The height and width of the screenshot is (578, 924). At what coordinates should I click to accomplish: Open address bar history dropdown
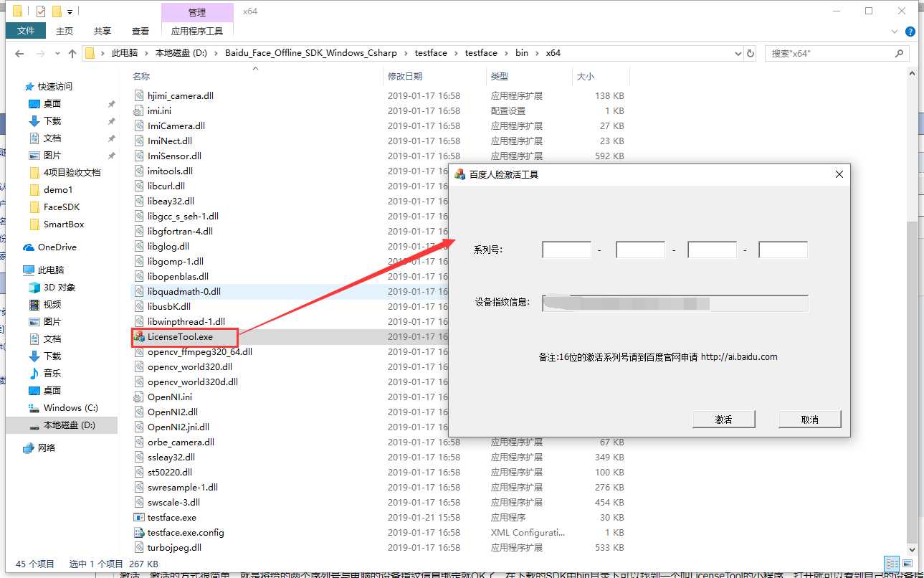pyautogui.click(x=738, y=53)
